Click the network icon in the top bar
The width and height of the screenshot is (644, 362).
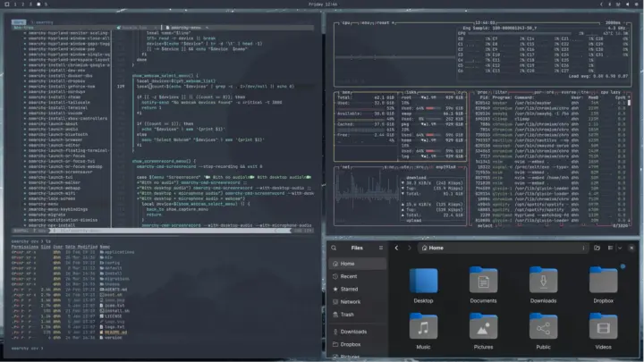pos(618,4)
